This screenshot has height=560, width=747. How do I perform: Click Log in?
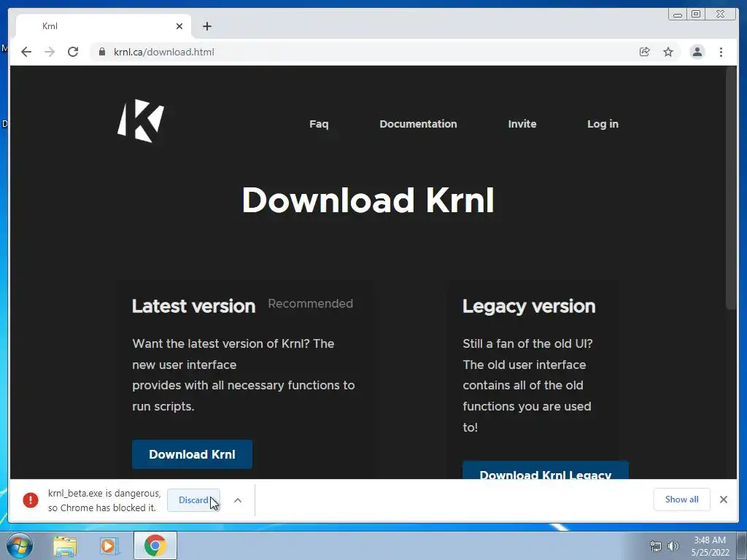pyautogui.click(x=603, y=124)
